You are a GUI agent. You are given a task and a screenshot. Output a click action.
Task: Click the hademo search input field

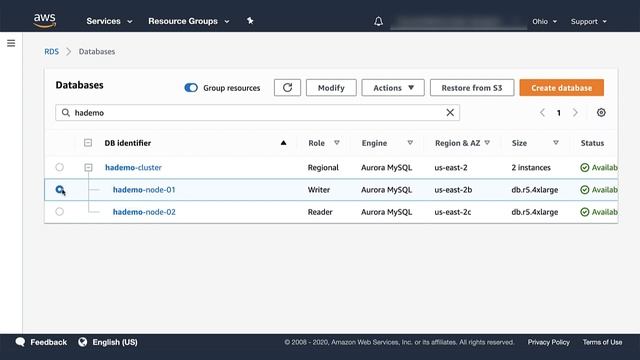pos(258,113)
